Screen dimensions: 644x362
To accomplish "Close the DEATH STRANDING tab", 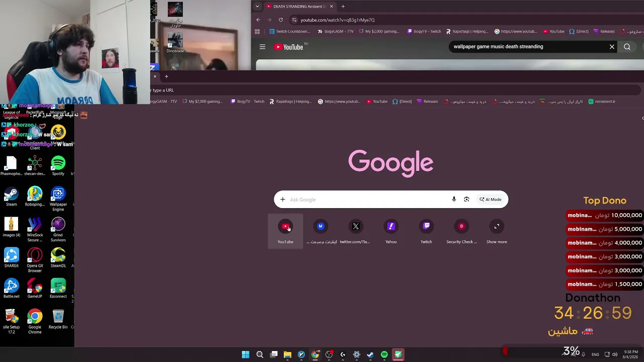I will (331, 7).
